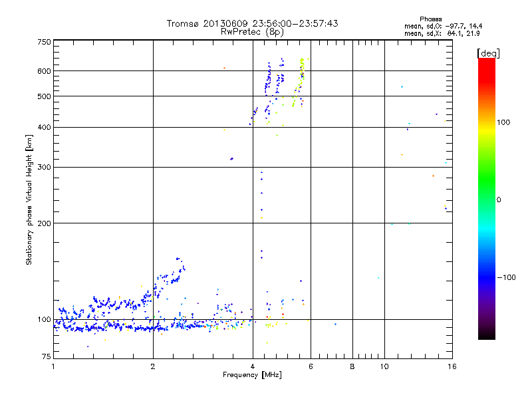Click the y-axis label 'Stationary phase Virtual Height [km]'
The image size is (532, 399).
point(29,199)
